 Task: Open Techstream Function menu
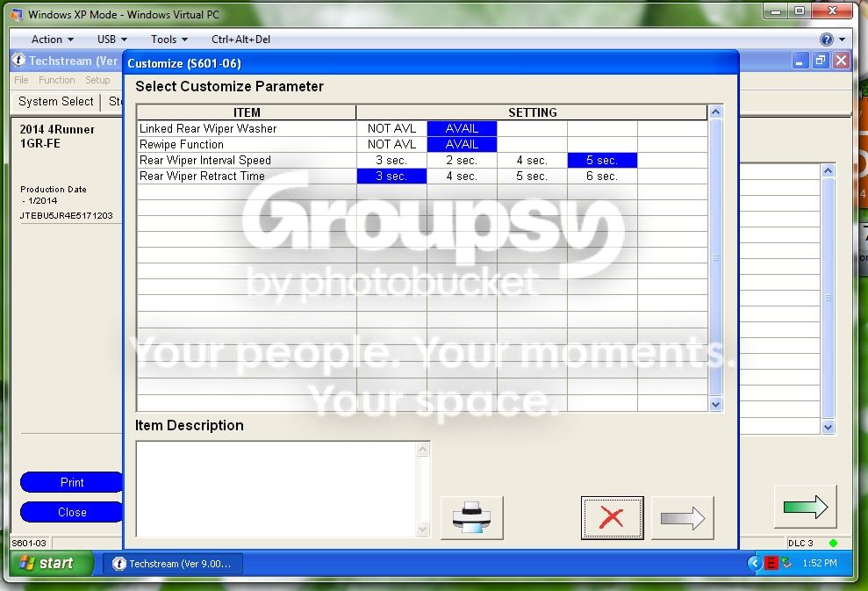click(x=56, y=80)
